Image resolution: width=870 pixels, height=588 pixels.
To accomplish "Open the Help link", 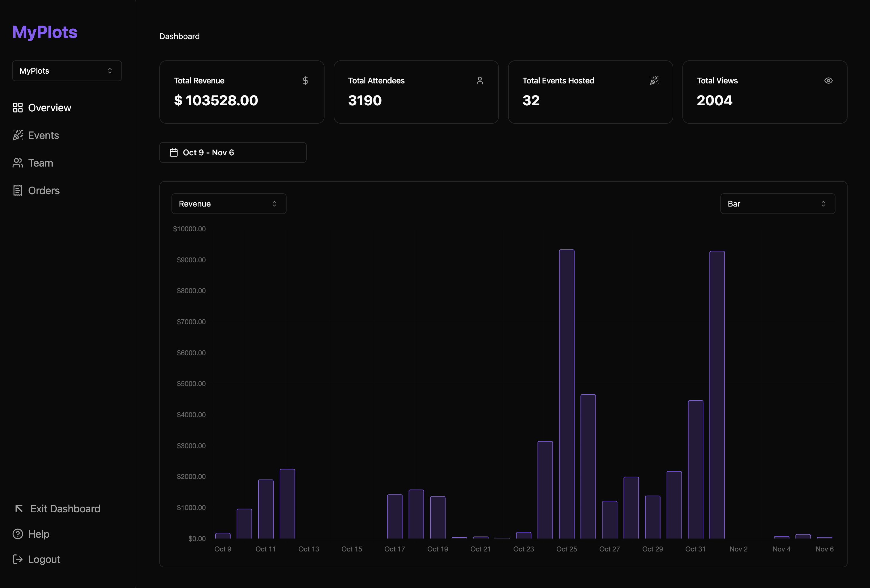I will pos(31,534).
